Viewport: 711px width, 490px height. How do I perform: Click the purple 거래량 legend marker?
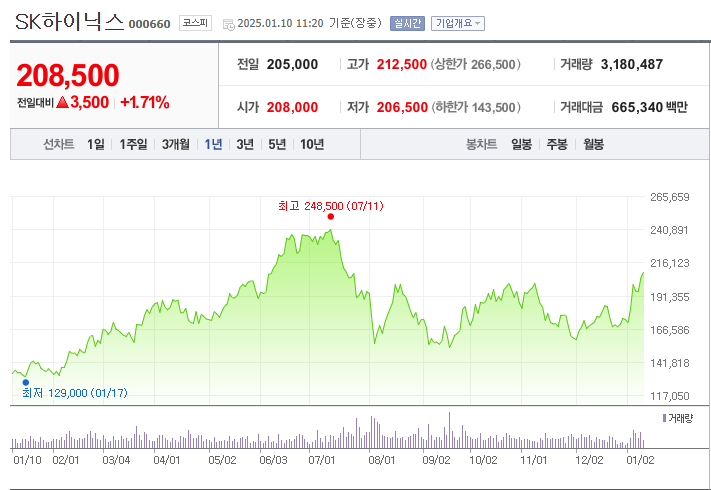[664, 418]
